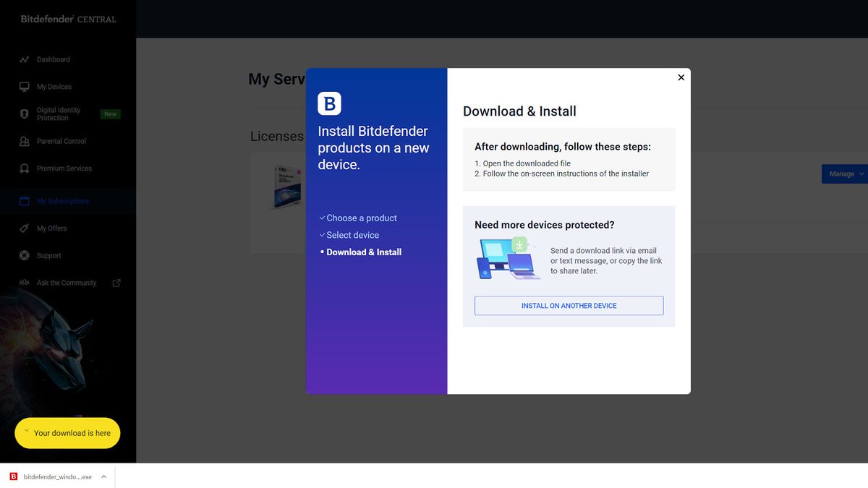Select the Parental Control icon
The image size is (868, 488).
(x=24, y=141)
